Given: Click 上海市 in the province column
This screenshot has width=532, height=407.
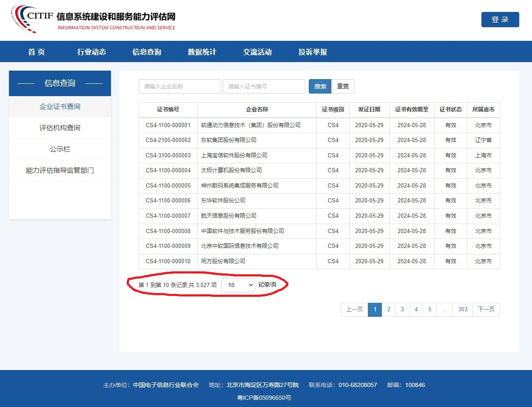Looking at the screenshot, I should pos(484,156).
